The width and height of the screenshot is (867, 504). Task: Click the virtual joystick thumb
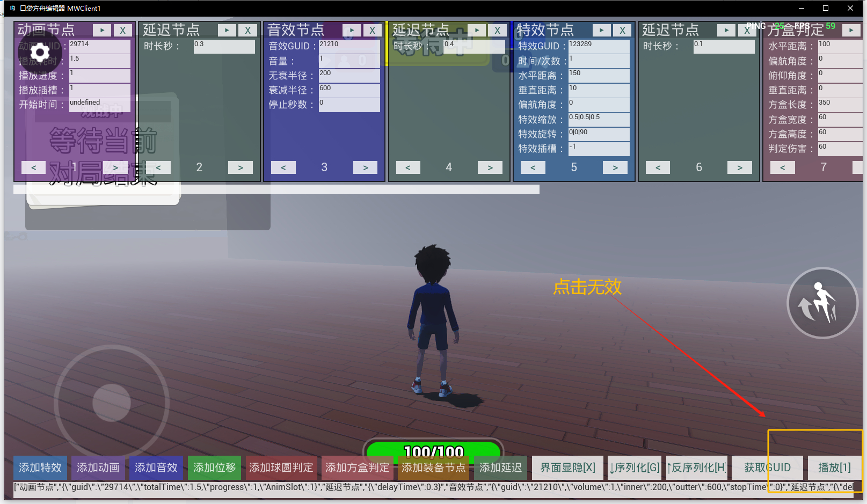(x=112, y=403)
